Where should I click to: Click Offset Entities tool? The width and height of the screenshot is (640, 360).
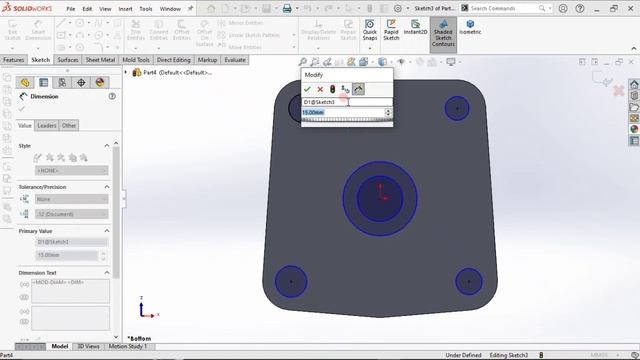pyautogui.click(x=182, y=30)
